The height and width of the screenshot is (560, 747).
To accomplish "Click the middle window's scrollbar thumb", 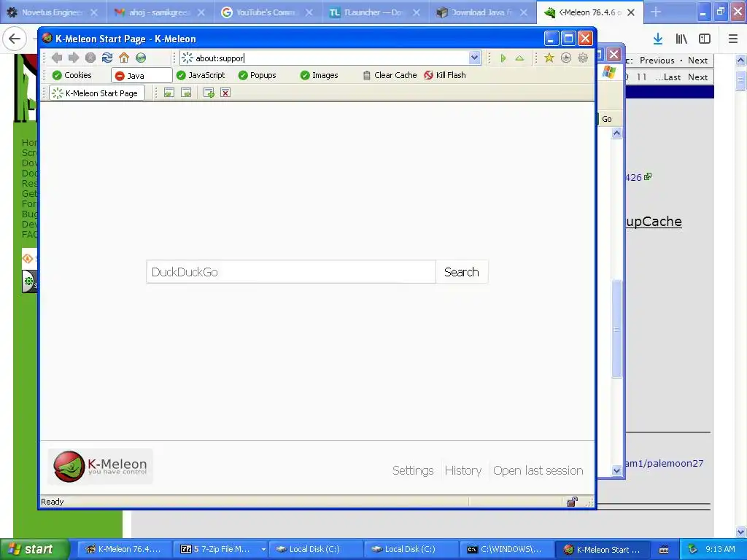I will coord(616,329).
